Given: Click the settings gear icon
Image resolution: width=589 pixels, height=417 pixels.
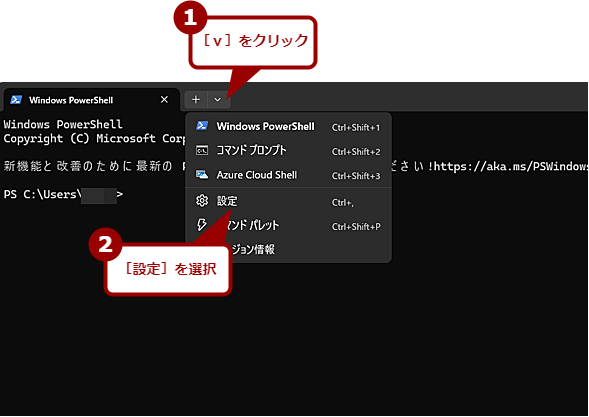Looking at the screenshot, I should [202, 201].
